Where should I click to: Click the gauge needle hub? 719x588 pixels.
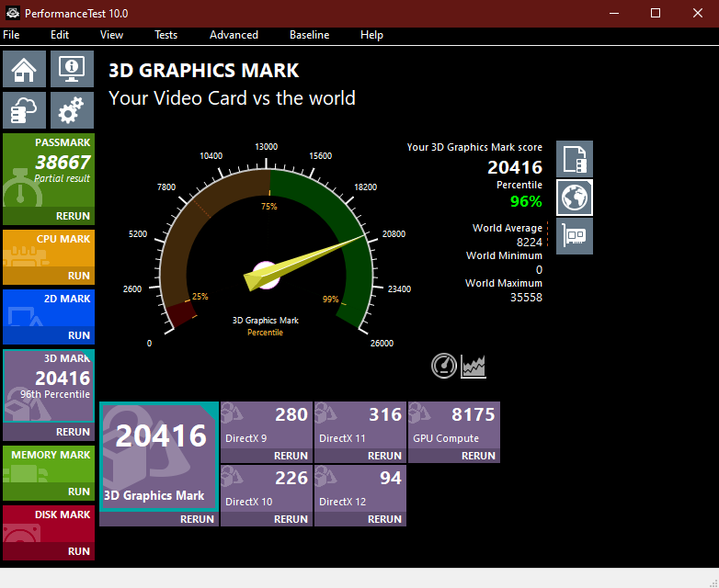[x=266, y=276]
